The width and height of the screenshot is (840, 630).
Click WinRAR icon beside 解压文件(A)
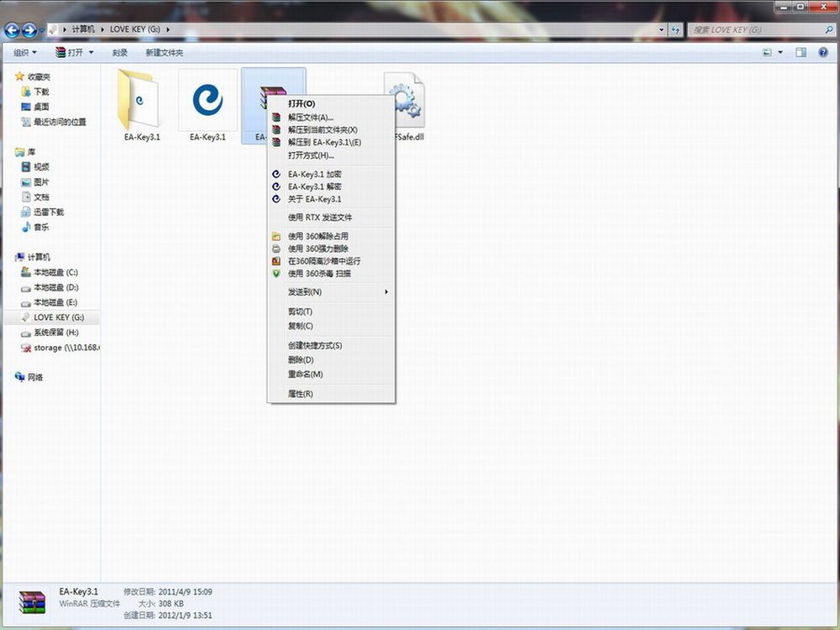(276, 118)
